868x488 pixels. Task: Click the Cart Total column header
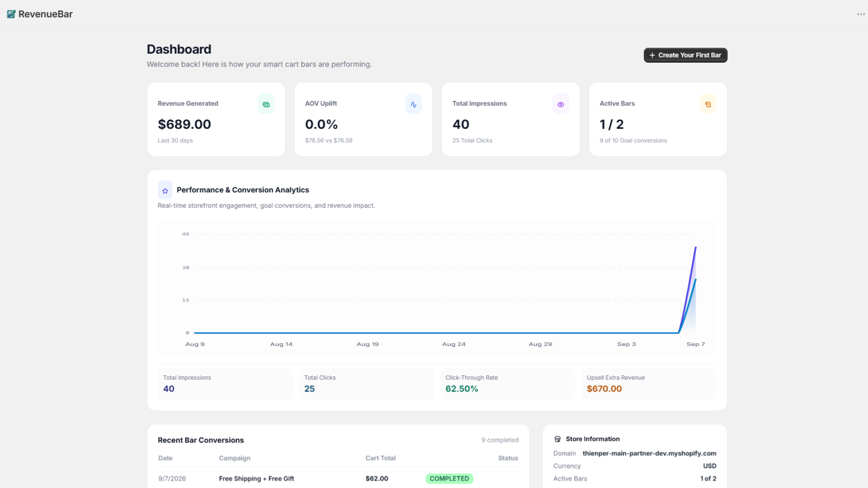[380, 458]
